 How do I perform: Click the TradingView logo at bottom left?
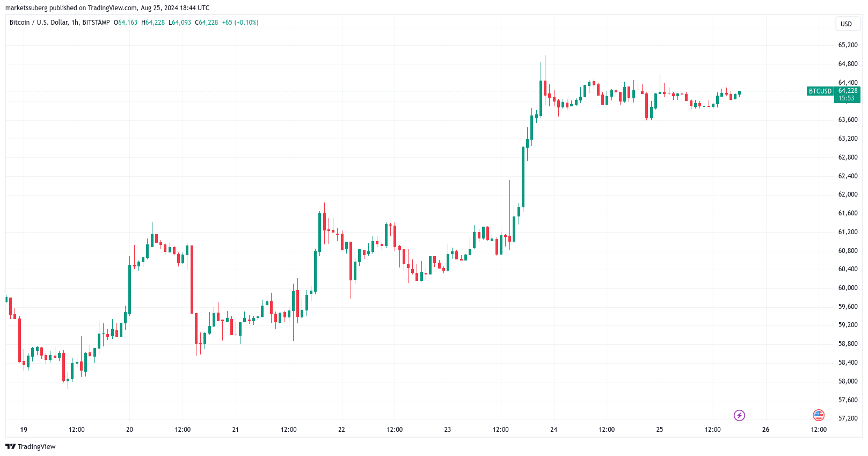31,446
